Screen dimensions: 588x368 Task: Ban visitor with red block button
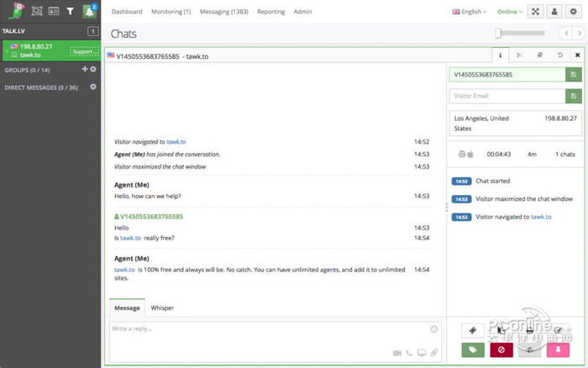501,350
